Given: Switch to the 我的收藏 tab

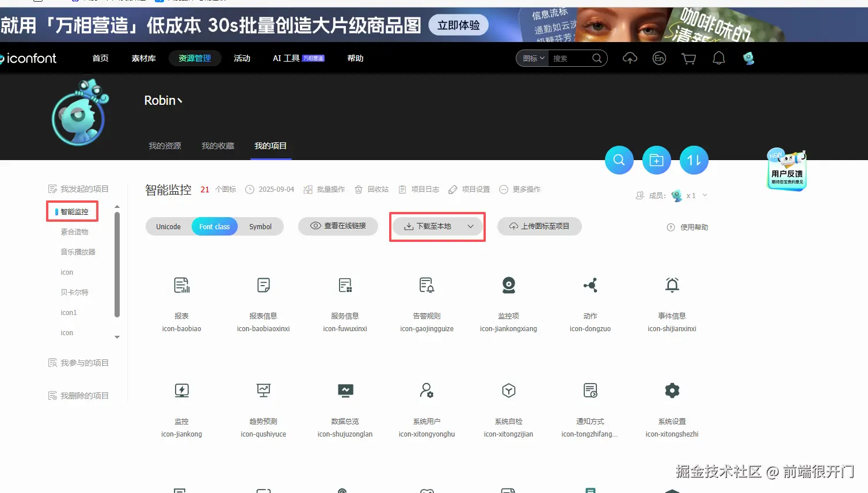Looking at the screenshot, I should 218,146.
